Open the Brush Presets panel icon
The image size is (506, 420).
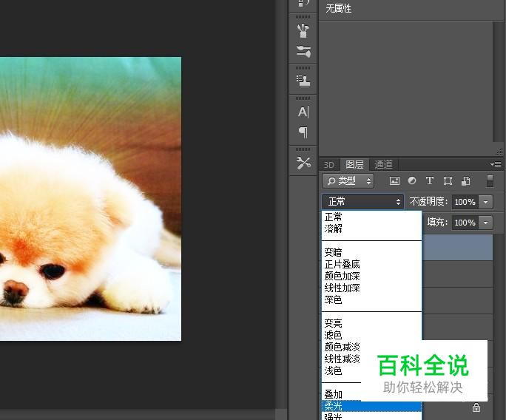pyautogui.click(x=303, y=51)
